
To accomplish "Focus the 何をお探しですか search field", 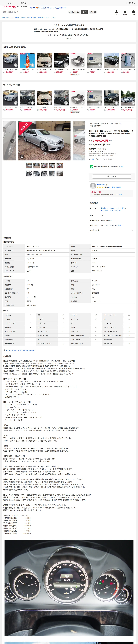I will coord(35,12).
